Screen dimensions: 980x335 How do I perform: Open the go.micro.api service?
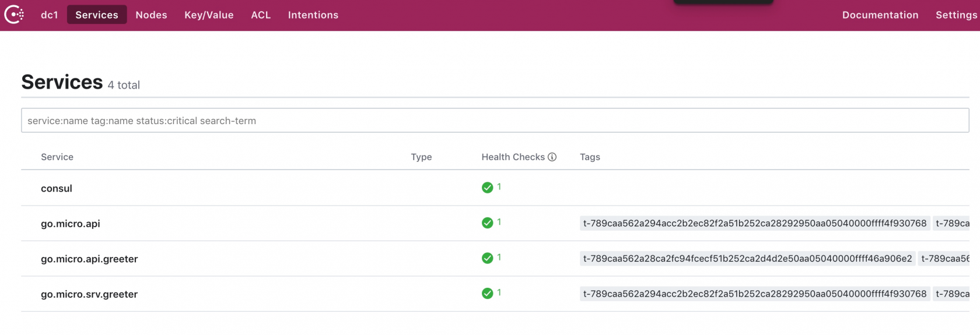tap(71, 224)
